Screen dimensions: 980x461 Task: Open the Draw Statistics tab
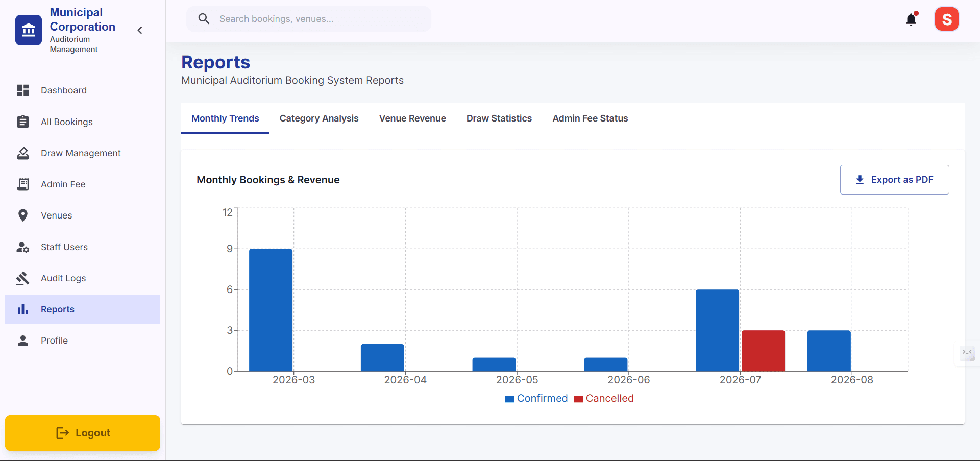499,118
